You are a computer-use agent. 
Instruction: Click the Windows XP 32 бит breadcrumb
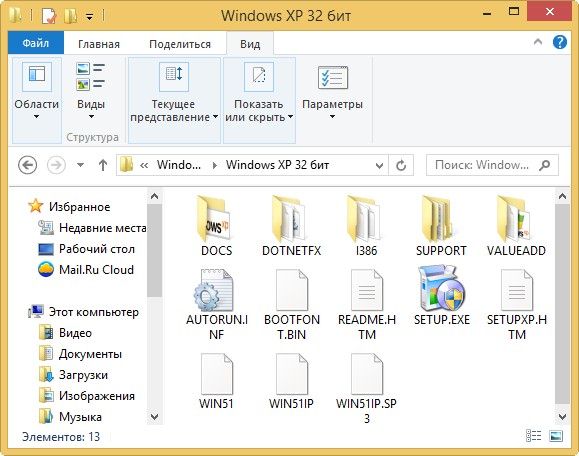[277, 165]
